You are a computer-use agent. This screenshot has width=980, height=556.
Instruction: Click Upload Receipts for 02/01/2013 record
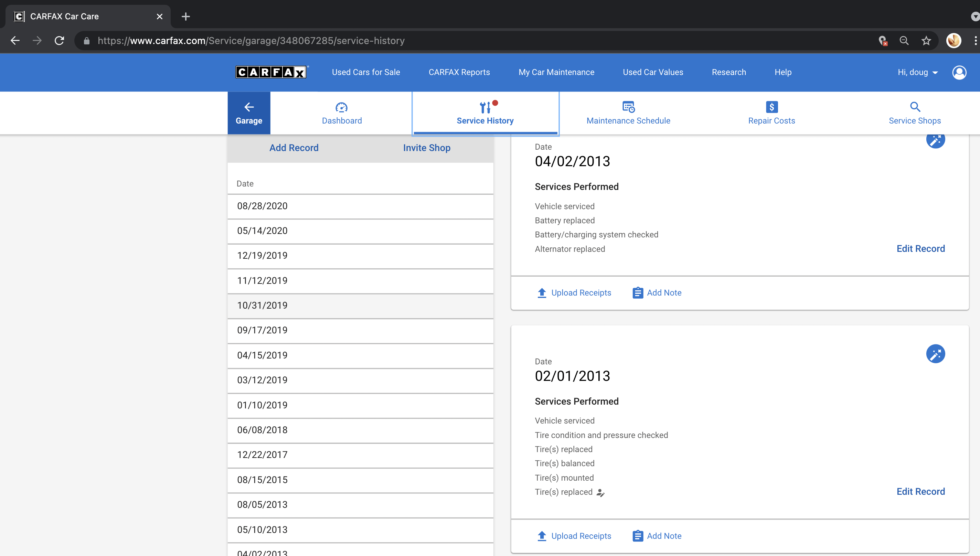tap(574, 536)
